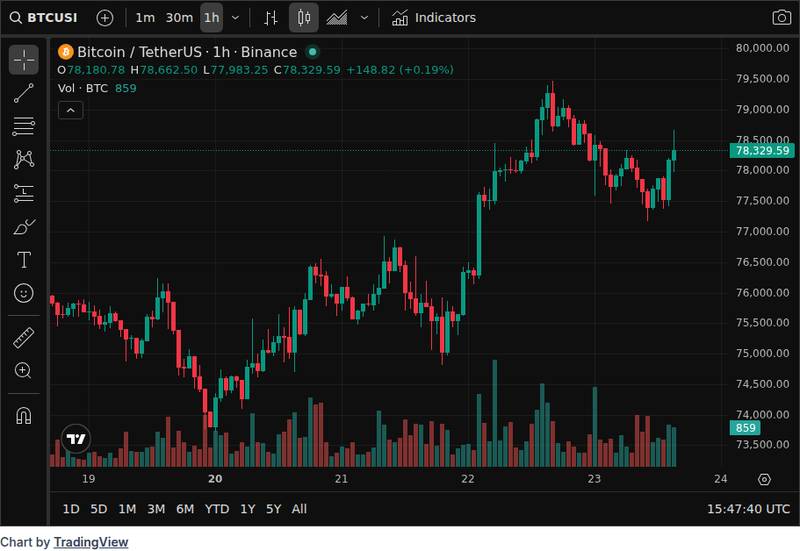Viewport: 800px width, 551px height.
Task: Select the Bars chart style icon
Action: coord(270,18)
